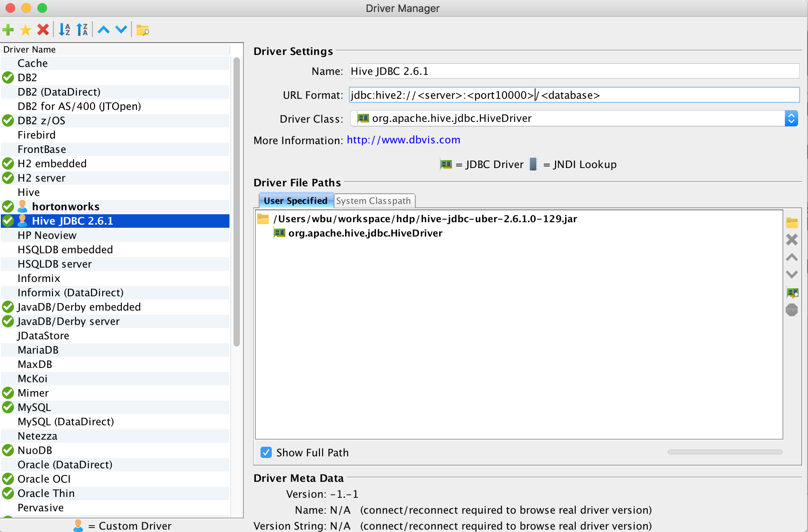Open the http://www.dbvis.com link

403,140
